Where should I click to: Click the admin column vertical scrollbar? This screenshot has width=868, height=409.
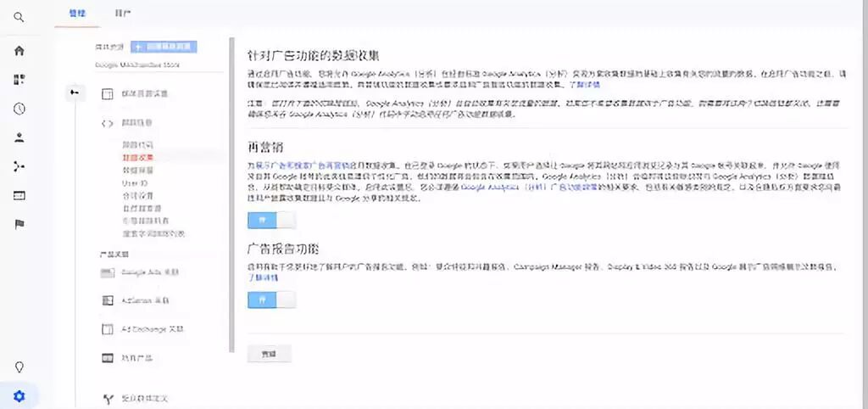coord(232,195)
